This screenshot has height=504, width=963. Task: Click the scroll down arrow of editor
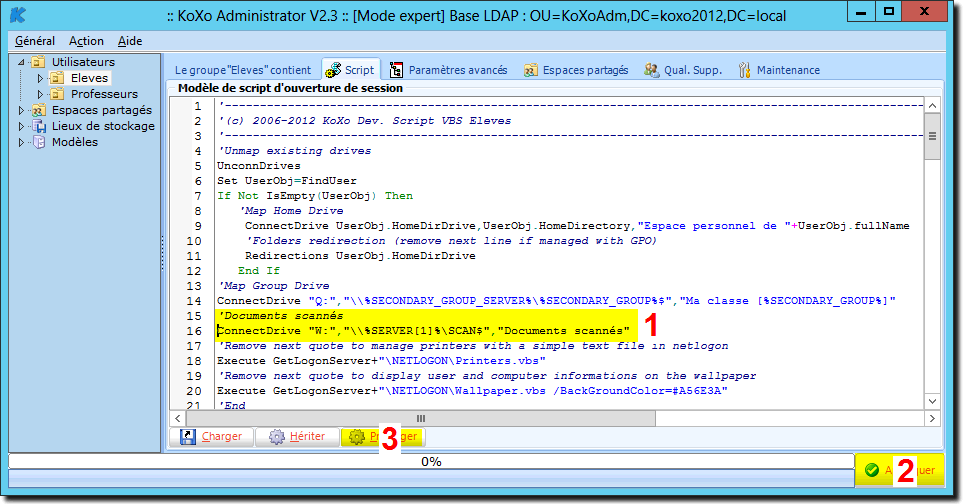[x=932, y=401]
